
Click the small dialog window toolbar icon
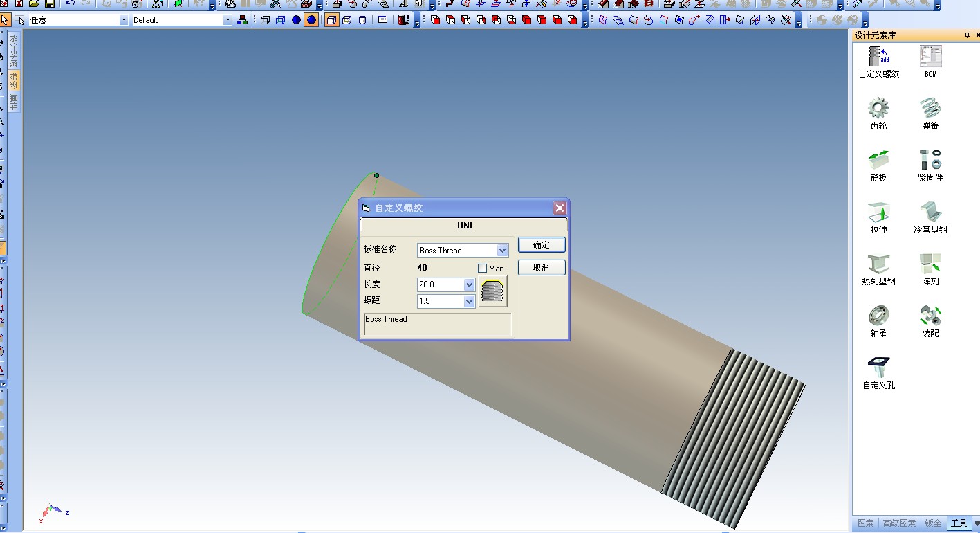click(x=383, y=20)
